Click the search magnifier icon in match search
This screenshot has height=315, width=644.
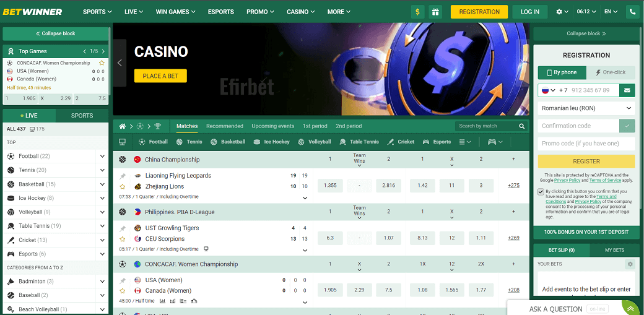point(521,126)
